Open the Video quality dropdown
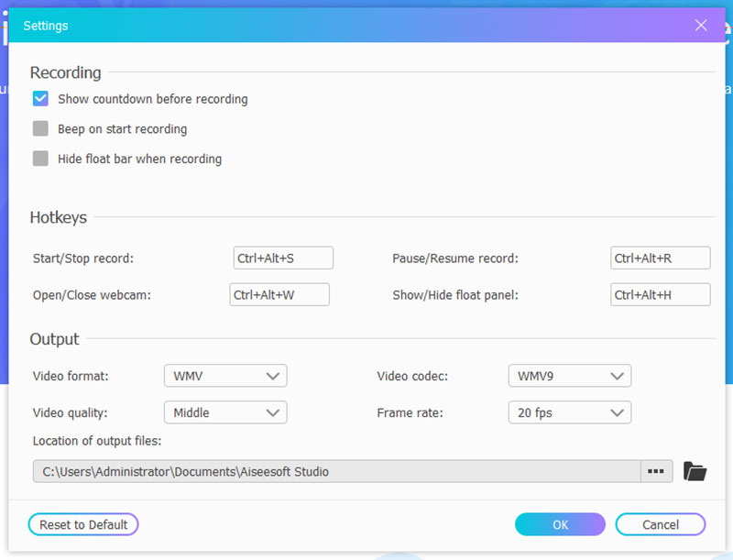Screen dimensions: 733x560 [225, 412]
